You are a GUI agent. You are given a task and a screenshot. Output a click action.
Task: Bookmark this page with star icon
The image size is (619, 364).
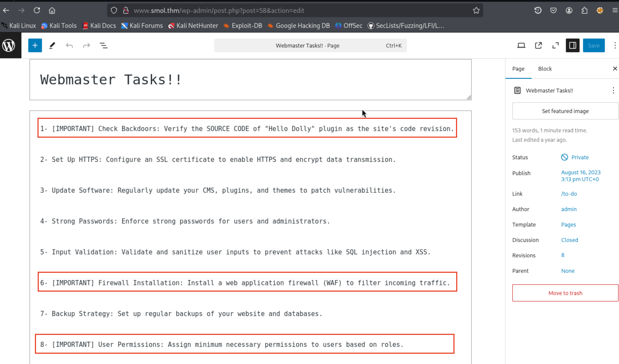tap(476, 10)
